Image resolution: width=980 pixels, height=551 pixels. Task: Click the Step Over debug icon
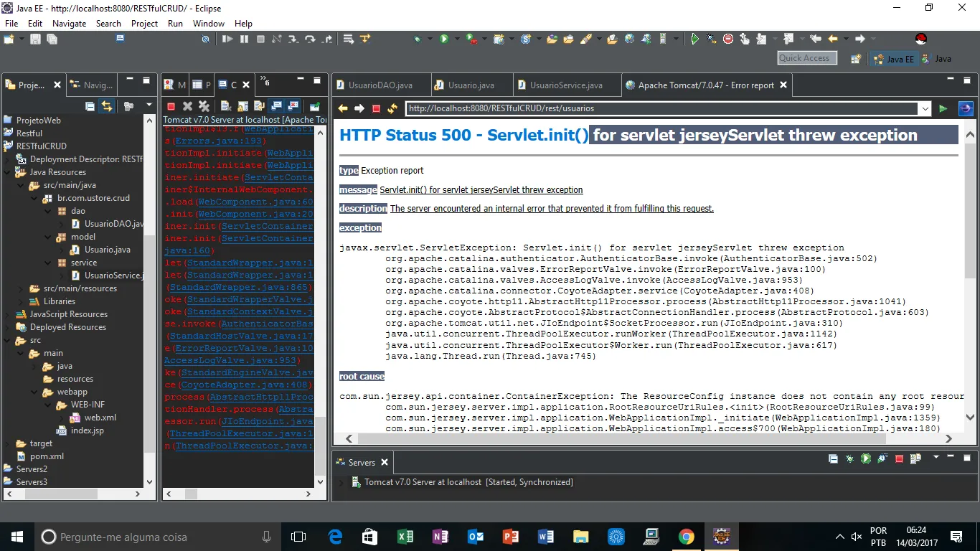(x=310, y=39)
